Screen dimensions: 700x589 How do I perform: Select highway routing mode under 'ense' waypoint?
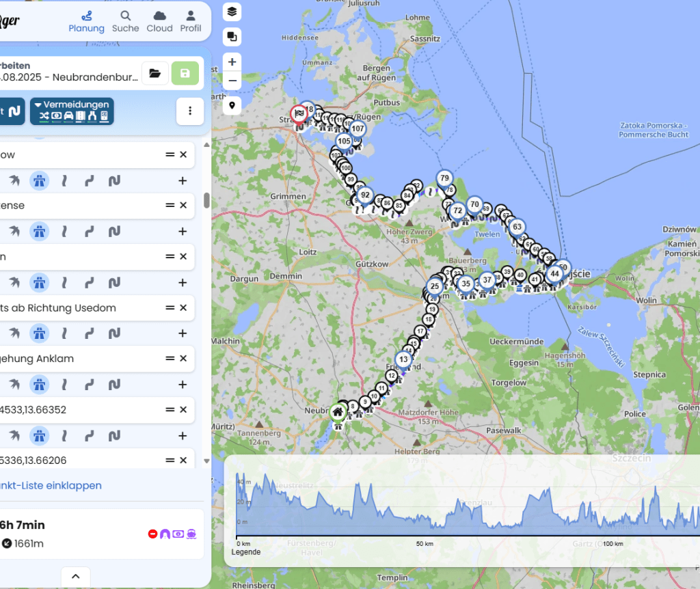coord(39,232)
